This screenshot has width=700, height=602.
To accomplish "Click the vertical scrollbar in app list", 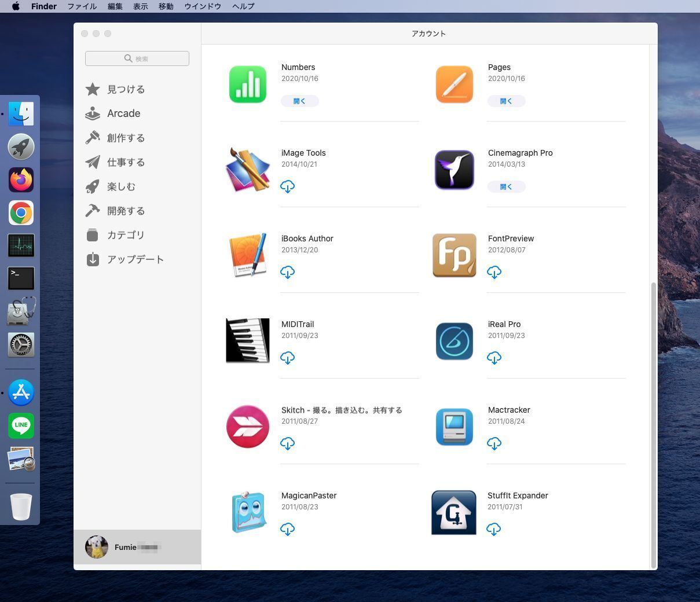I will point(654,425).
